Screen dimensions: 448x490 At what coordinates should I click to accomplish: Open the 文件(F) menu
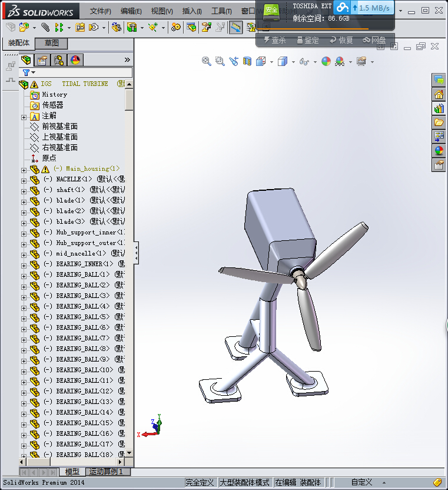[x=100, y=11]
